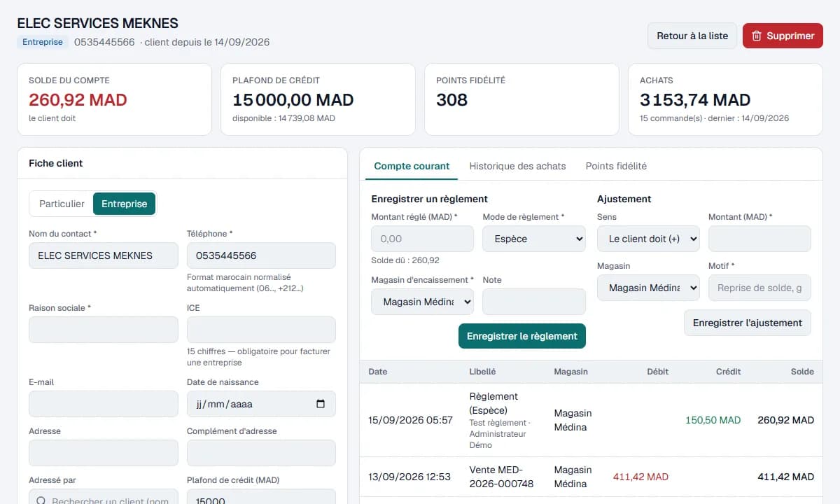Open the Sens adjustment dropdown
The width and height of the screenshot is (840, 504).
click(648, 239)
